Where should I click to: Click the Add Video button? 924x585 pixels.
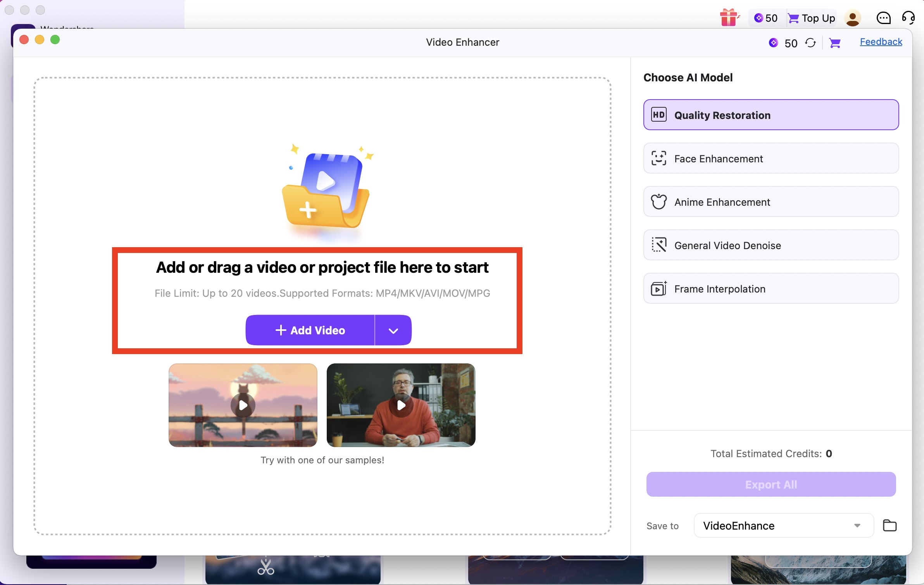coord(310,330)
